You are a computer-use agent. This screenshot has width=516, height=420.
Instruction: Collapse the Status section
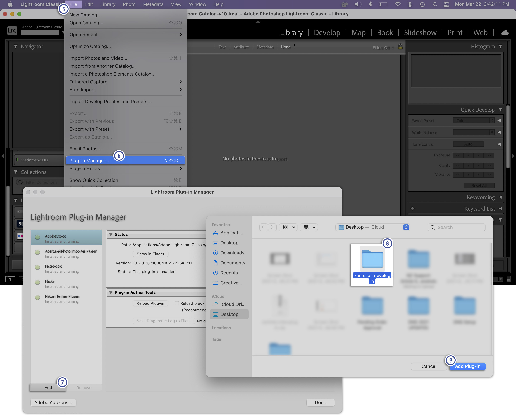(111, 234)
